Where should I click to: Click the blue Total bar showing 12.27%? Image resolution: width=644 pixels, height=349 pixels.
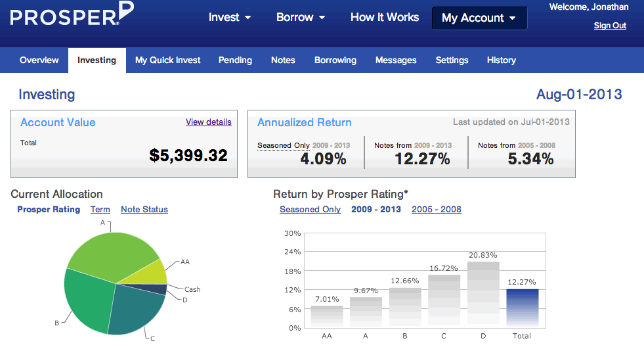pyautogui.click(x=522, y=308)
